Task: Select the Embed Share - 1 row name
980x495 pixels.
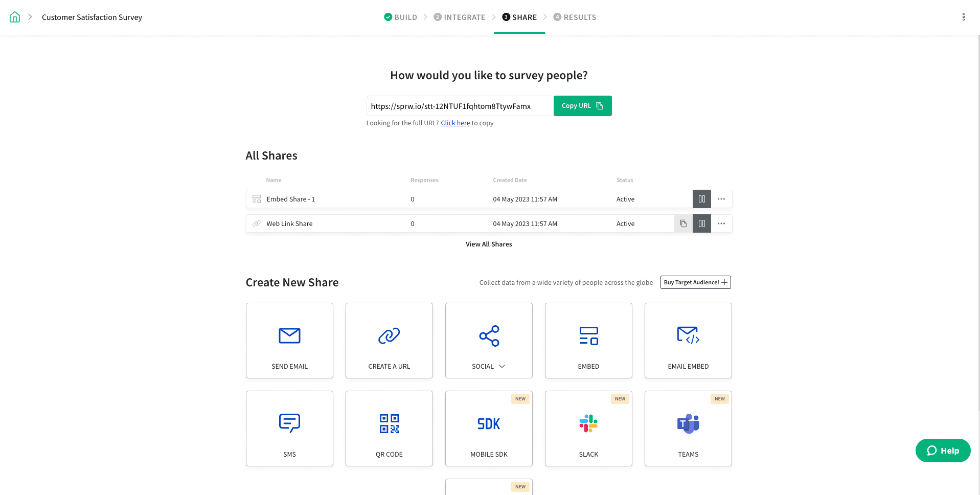Action: (290, 199)
